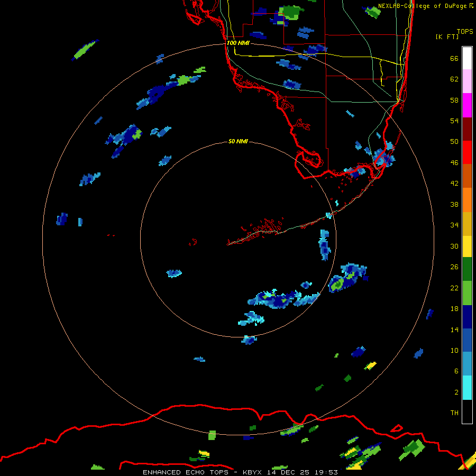Viewport: 476px width, 476px height.
Task: Click the '100 NMI' range ring label
Action: coord(238,43)
